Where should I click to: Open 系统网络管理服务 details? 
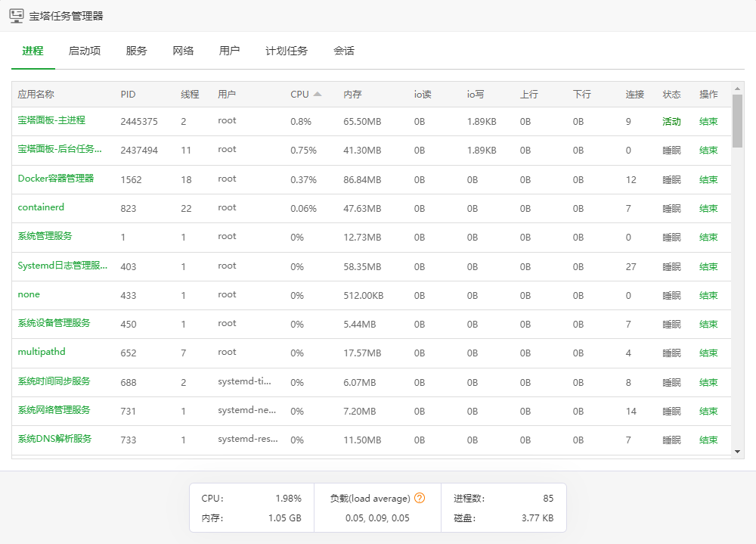pyautogui.click(x=54, y=410)
